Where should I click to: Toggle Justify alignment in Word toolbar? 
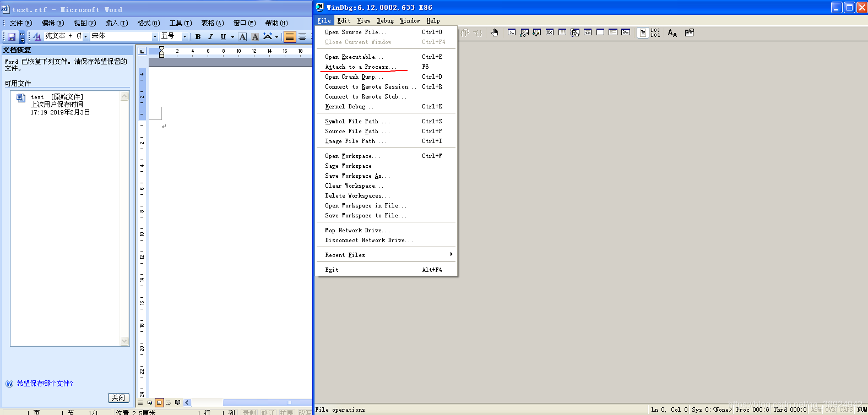(290, 37)
